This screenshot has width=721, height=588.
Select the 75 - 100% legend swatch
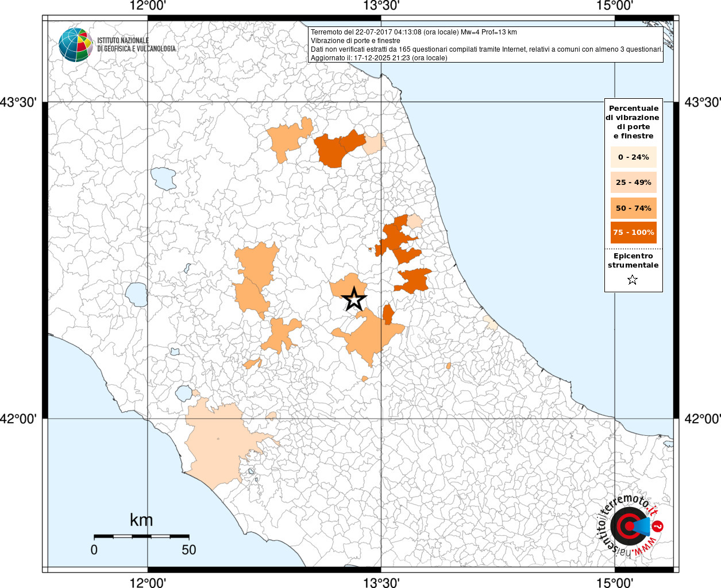[x=634, y=233]
